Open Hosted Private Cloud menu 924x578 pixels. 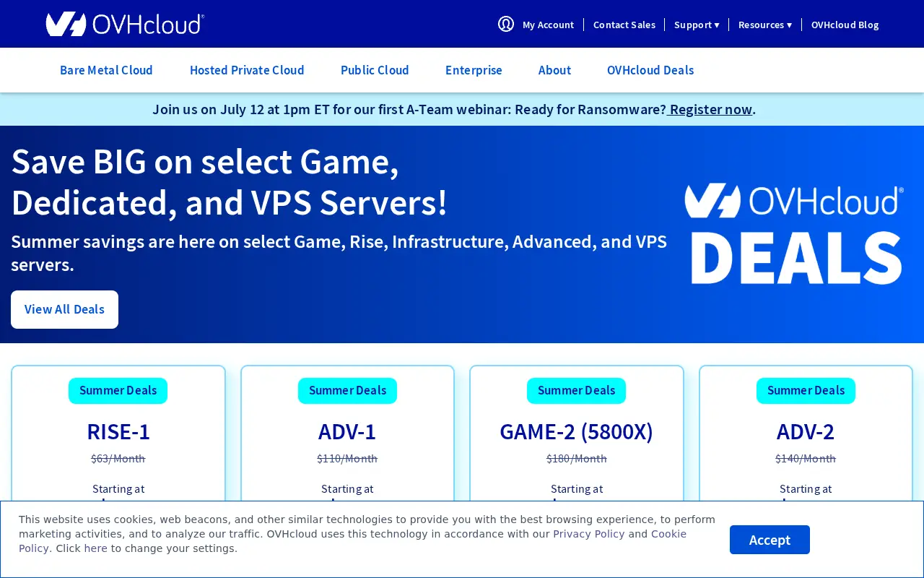(x=247, y=70)
